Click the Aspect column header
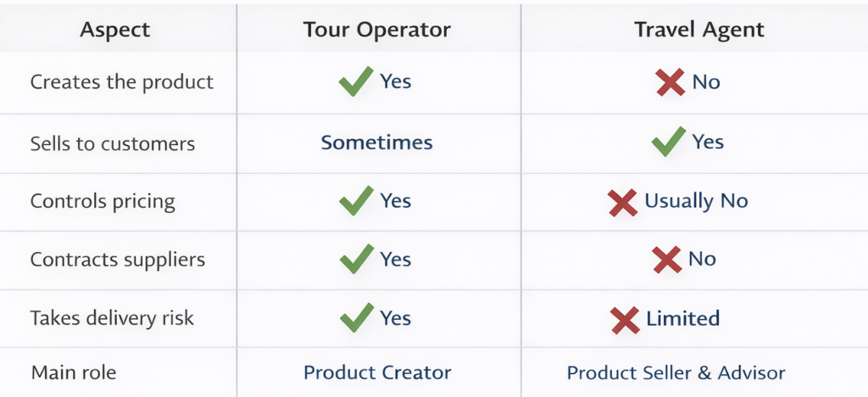Screen dimensions: 868x397 [114, 31]
